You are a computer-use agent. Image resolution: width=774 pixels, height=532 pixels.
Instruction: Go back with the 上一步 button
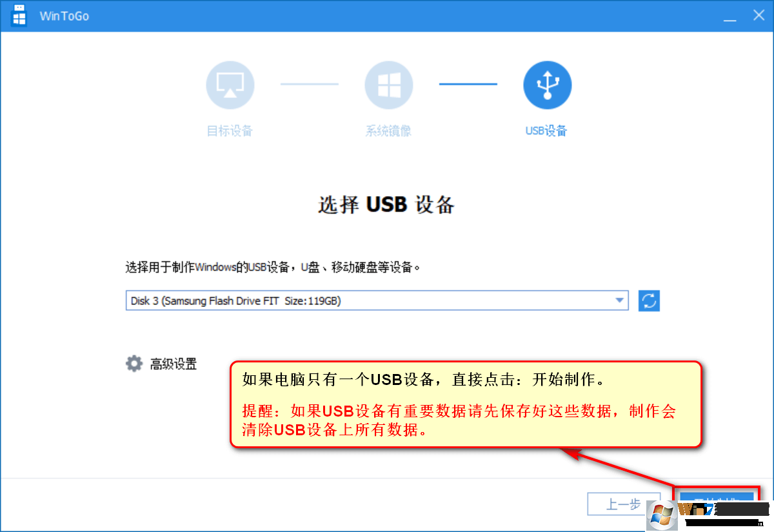point(624,504)
